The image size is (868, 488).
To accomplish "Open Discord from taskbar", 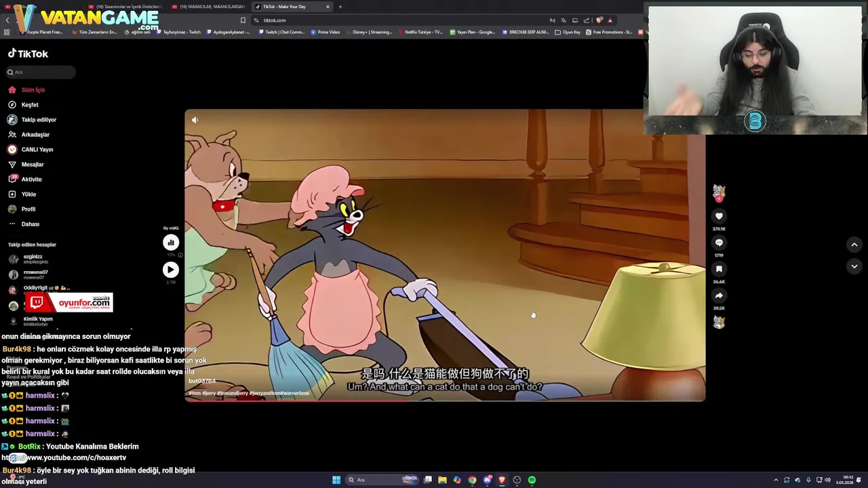I will (487, 480).
